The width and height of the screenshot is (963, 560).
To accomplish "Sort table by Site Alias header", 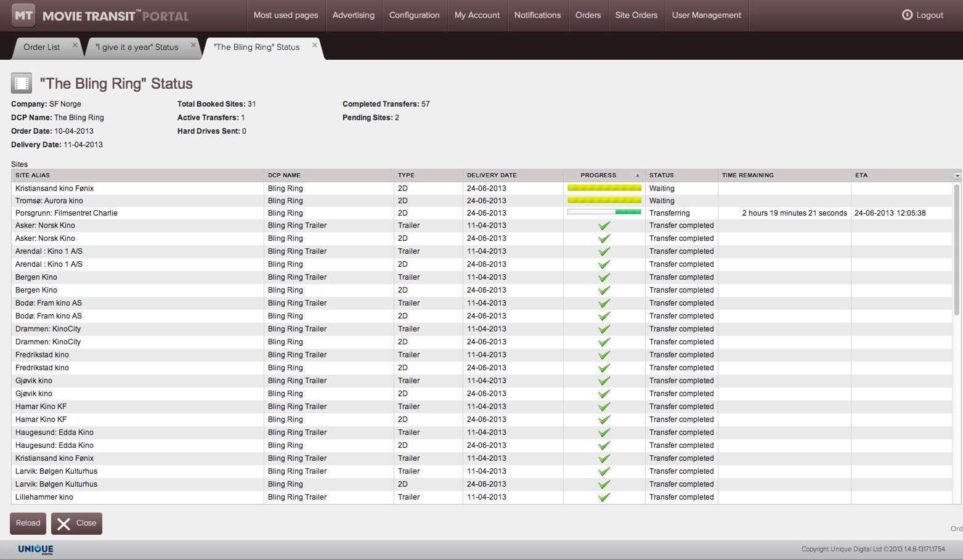I will [33, 176].
